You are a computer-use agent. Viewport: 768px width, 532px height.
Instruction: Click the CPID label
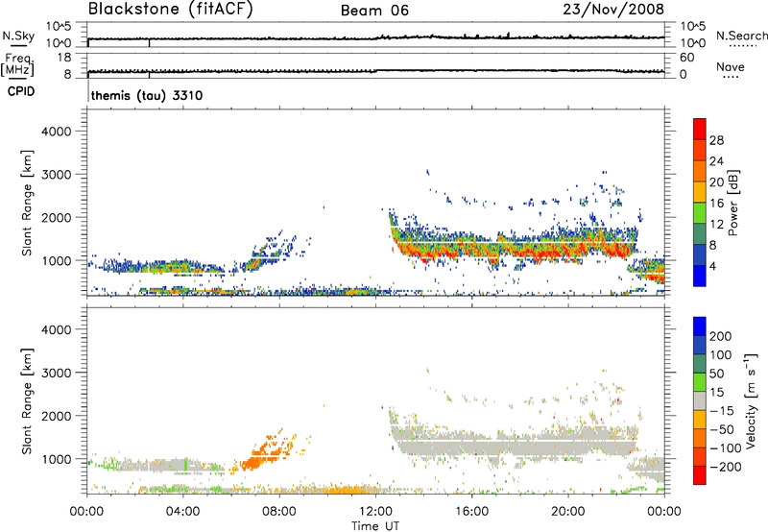click(x=21, y=91)
